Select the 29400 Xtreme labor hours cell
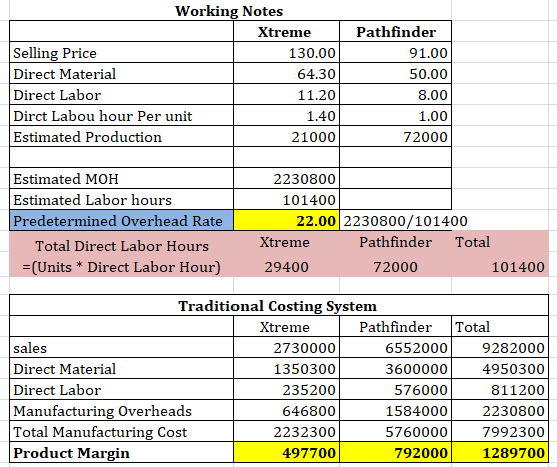Screen dimensions: 557x467 286,267
